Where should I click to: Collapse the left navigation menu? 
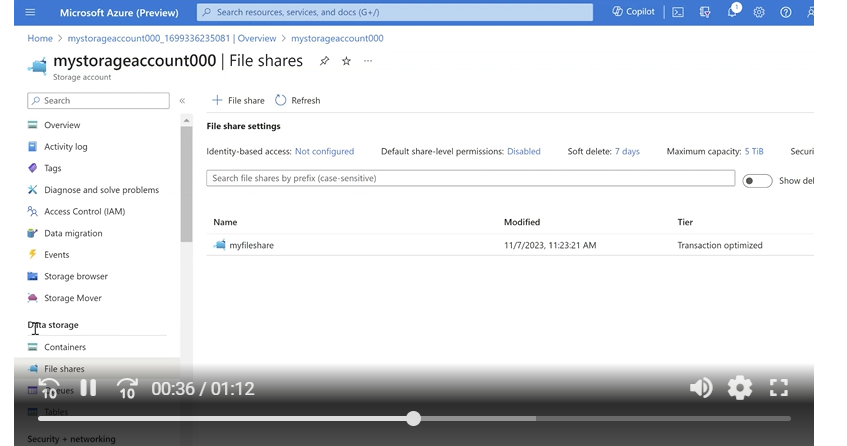[x=183, y=100]
